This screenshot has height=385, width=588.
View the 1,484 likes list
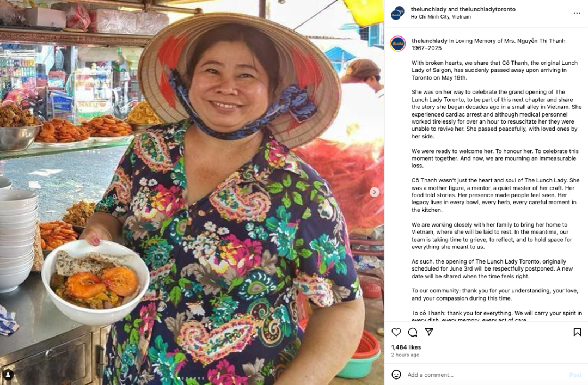pos(406,347)
